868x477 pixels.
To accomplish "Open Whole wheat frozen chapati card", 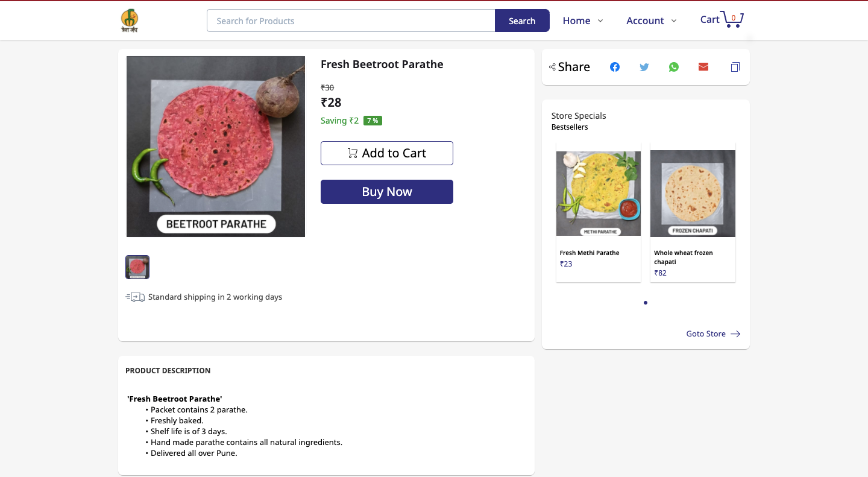I will (x=693, y=211).
